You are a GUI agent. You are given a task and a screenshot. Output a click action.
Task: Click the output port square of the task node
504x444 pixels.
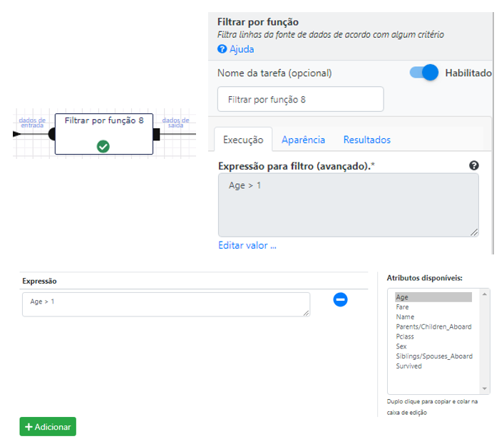point(156,134)
